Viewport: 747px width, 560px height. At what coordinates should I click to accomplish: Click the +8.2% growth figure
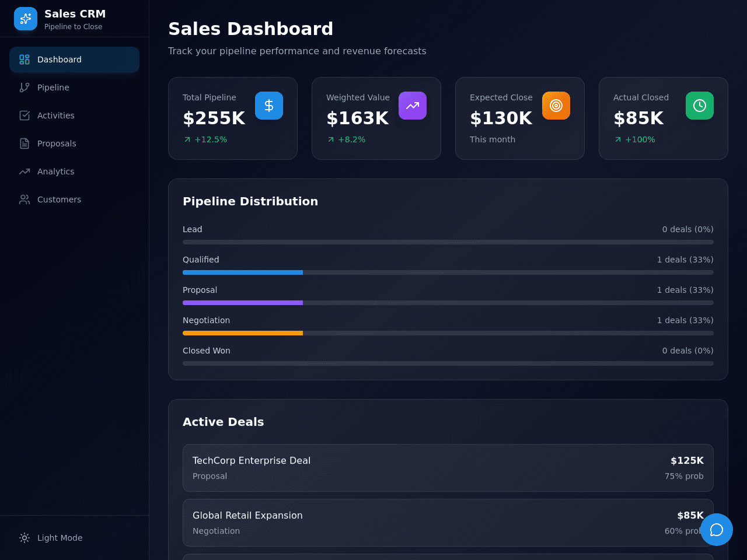pos(352,139)
